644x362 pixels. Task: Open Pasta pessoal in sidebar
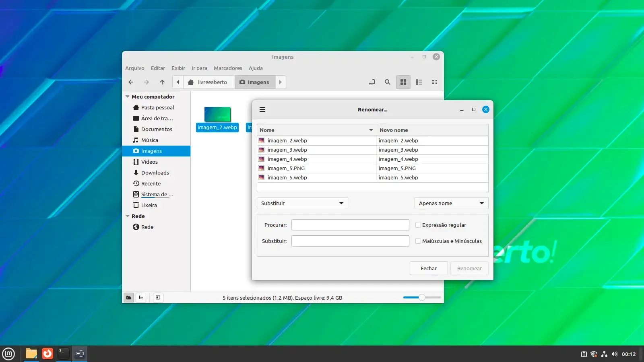tap(156, 107)
